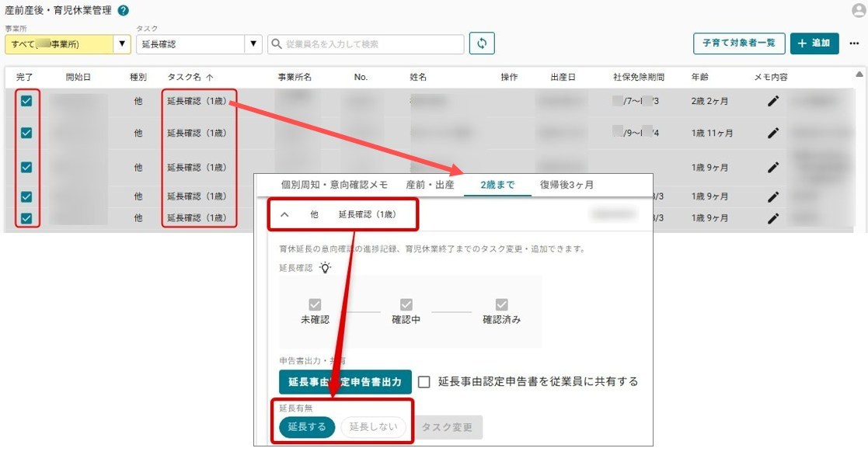Choose the 延長する option

[x=307, y=427]
